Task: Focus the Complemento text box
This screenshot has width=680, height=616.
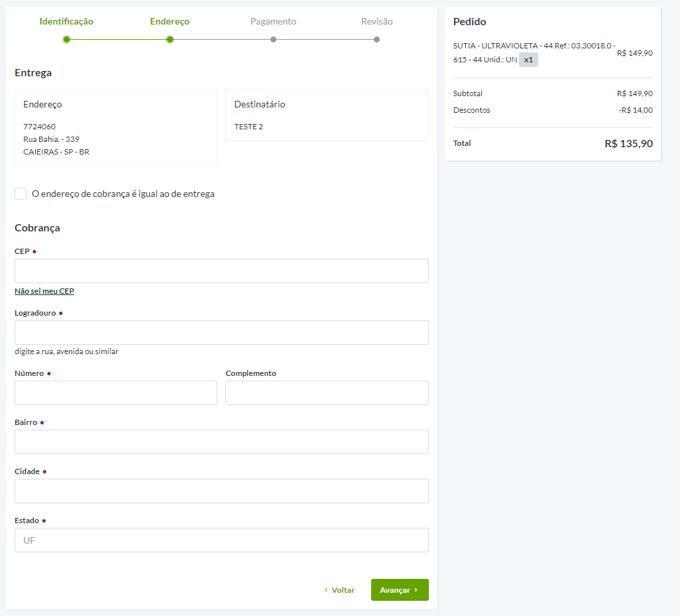Action: tap(327, 393)
